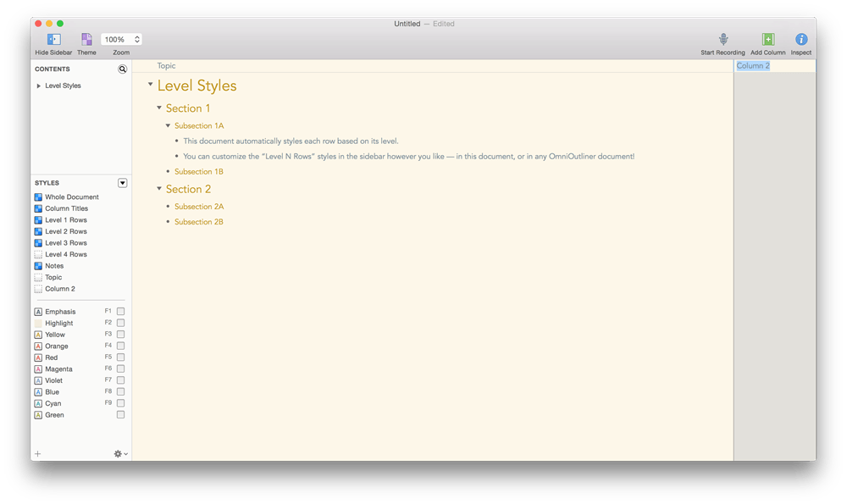Toggle the Highlight style checkbox
Viewport: 847px width, 504px height.
[120, 323]
